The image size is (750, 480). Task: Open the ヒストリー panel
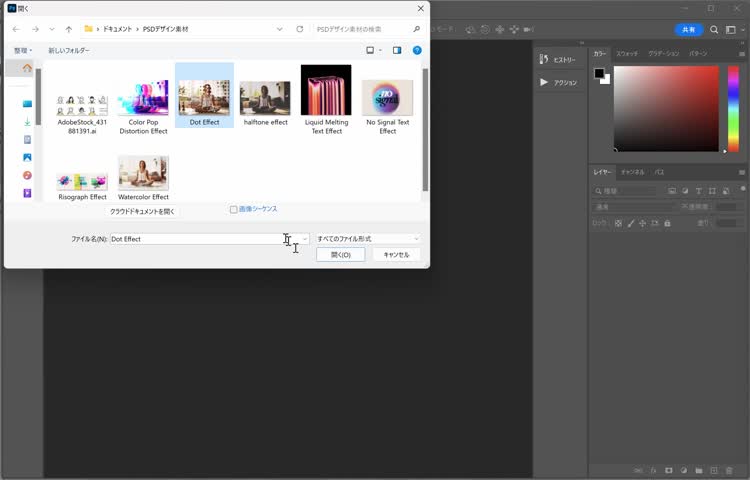point(558,59)
